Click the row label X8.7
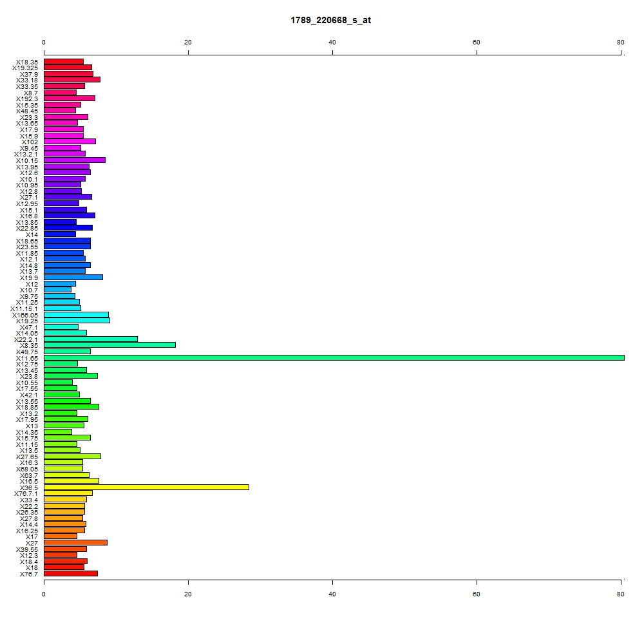The height and width of the screenshot is (644, 644). pos(31,93)
